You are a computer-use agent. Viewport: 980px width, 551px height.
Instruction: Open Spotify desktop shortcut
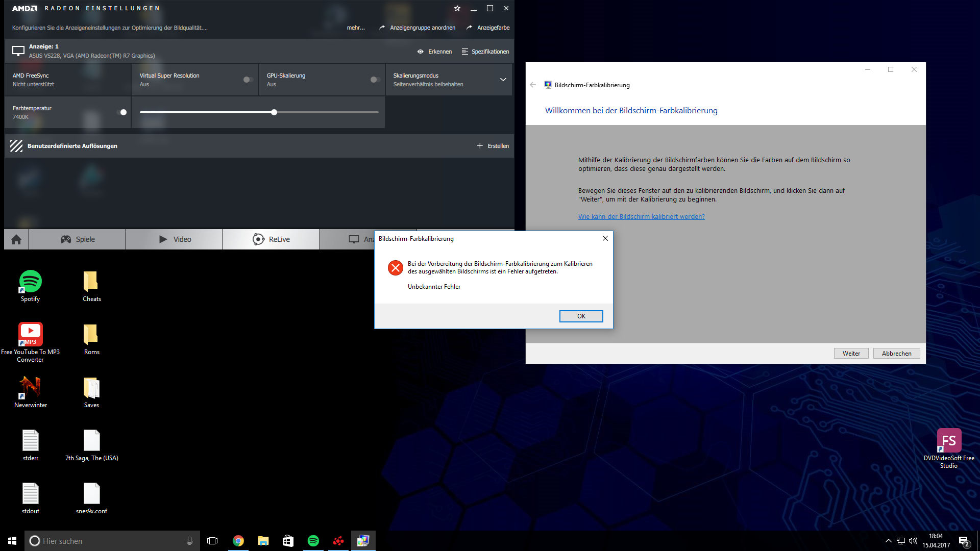point(30,282)
